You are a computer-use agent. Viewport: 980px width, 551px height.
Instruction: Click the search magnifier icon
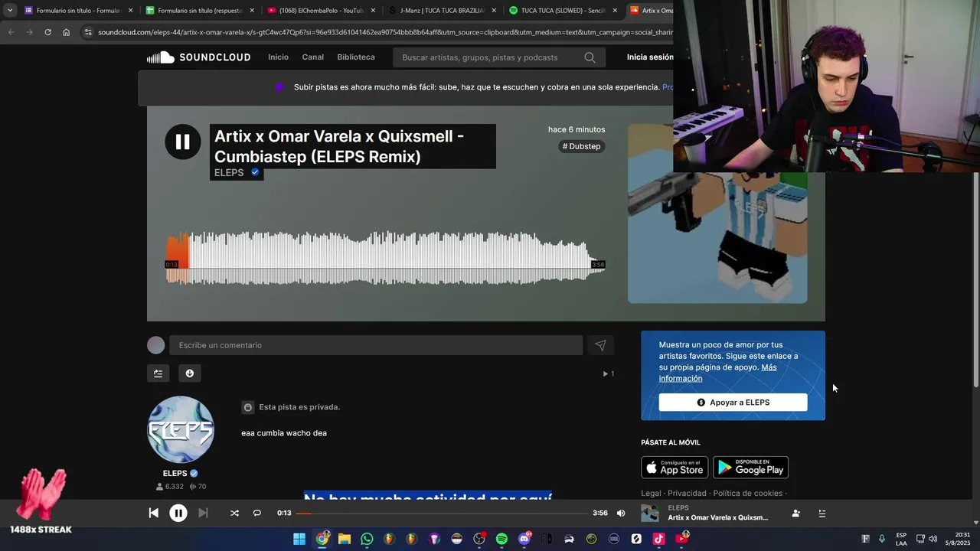point(590,57)
